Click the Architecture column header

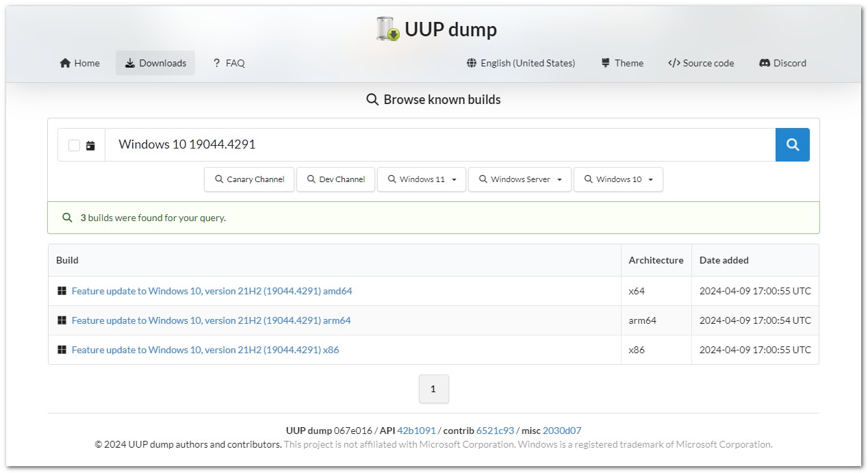(656, 260)
